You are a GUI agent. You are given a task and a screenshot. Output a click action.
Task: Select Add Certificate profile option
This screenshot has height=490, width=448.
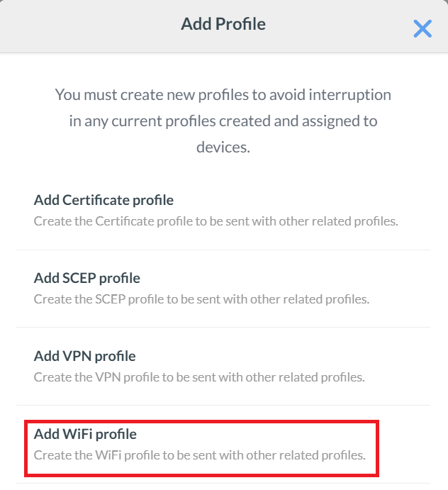[x=103, y=200]
